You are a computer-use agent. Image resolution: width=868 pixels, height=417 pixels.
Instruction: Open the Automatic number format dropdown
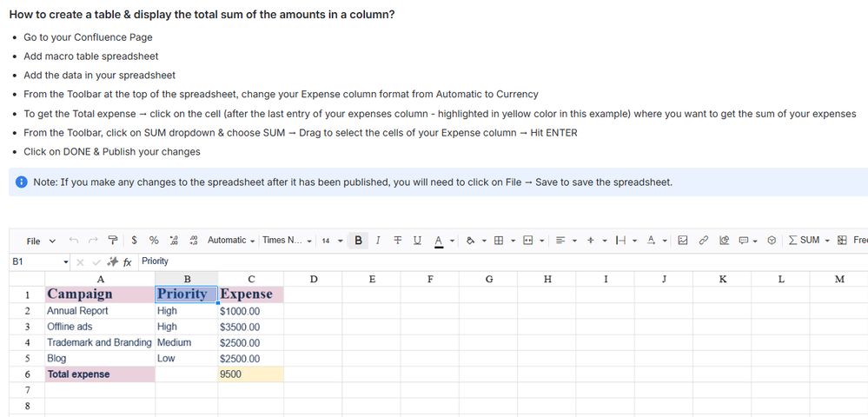pyautogui.click(x=231, y=241)
